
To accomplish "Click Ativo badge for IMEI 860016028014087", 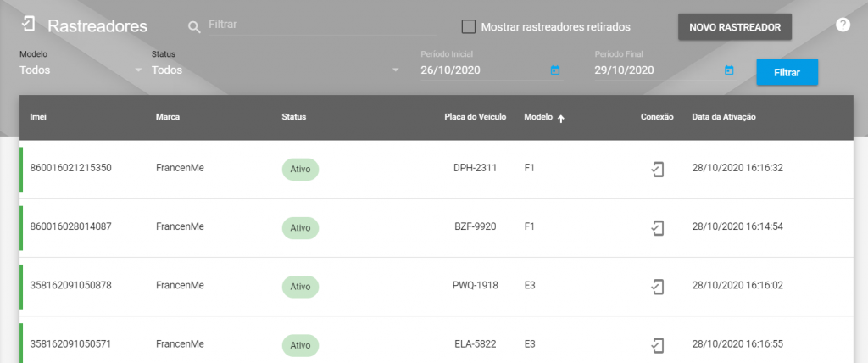I will click(x=301, y=228).
